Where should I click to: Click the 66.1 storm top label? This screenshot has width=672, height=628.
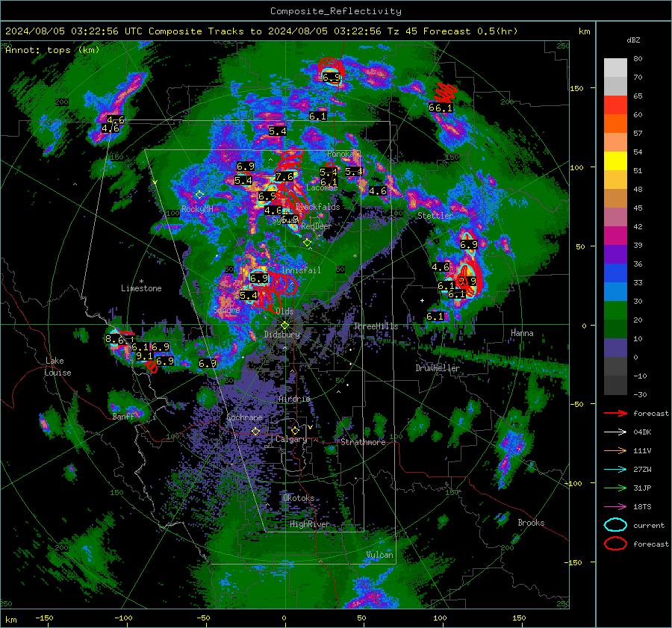(441, 108)
